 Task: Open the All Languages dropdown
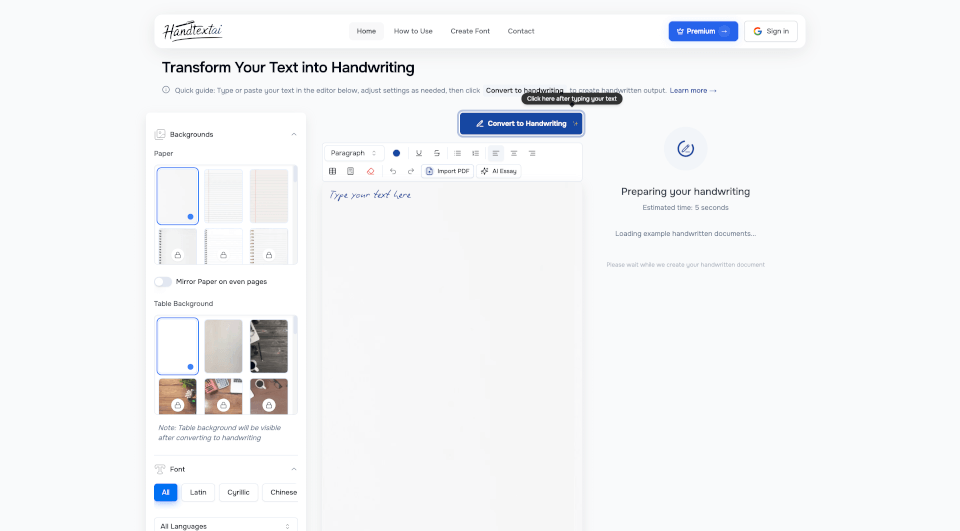pos(225,526)
